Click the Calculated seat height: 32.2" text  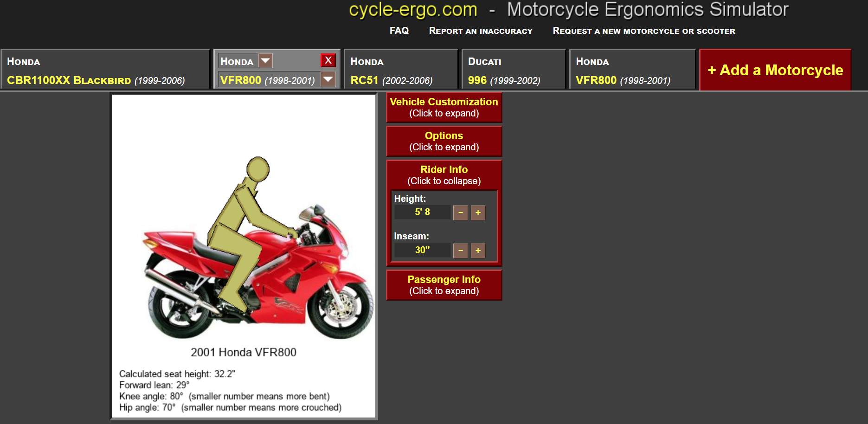click(x=177, y=374)
